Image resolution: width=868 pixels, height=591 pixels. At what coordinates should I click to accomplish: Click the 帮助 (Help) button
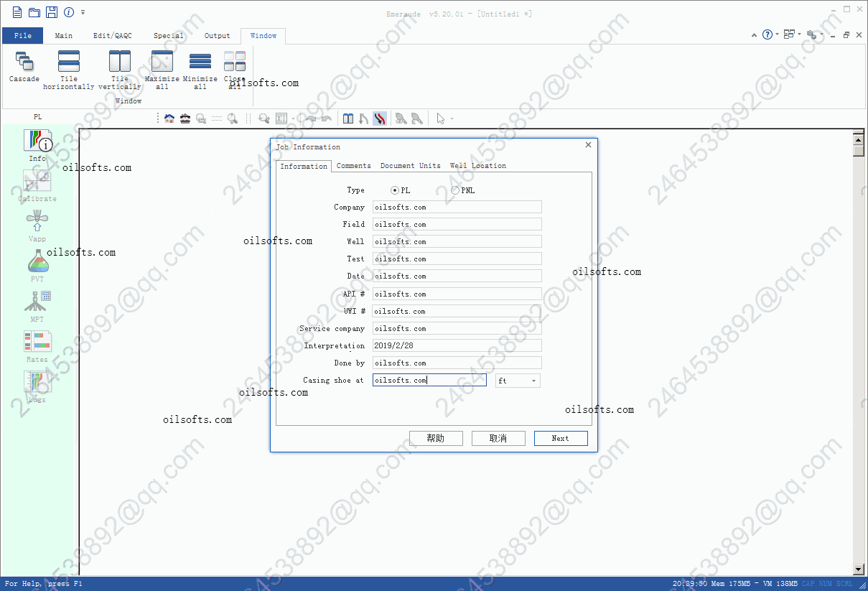pos(436,438)
